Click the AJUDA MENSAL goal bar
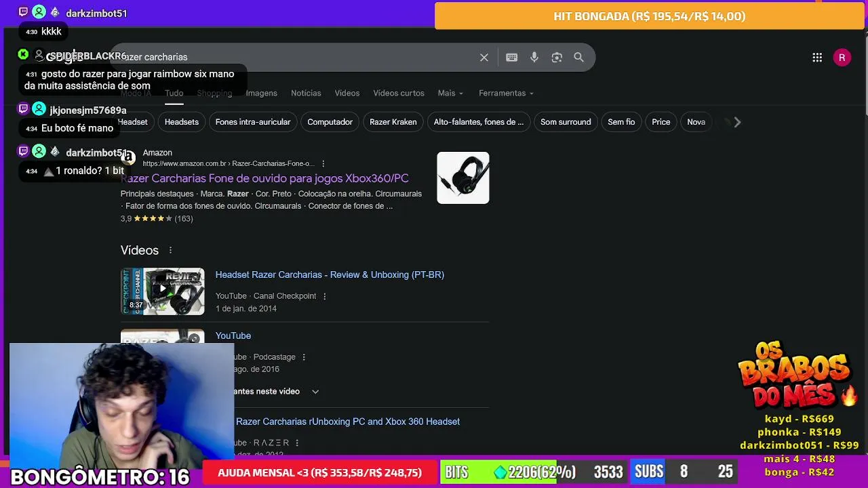868x488 pixels. (320, 472)
